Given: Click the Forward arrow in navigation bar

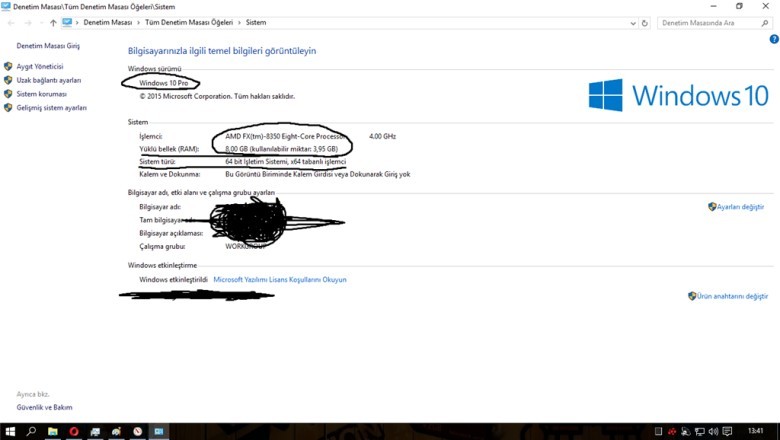Looking at the screenshot, I should coord(28,23).
